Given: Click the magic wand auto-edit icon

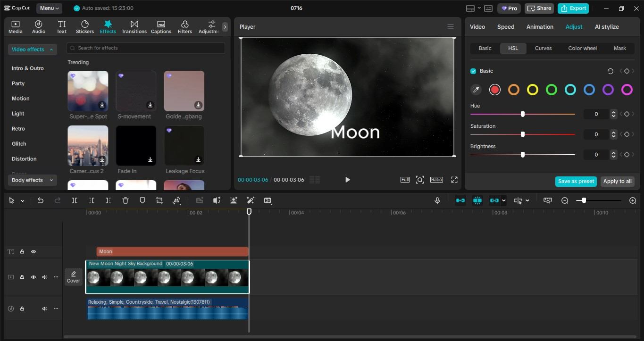Looking at the screenshot, I should click(x=251, y=200).
